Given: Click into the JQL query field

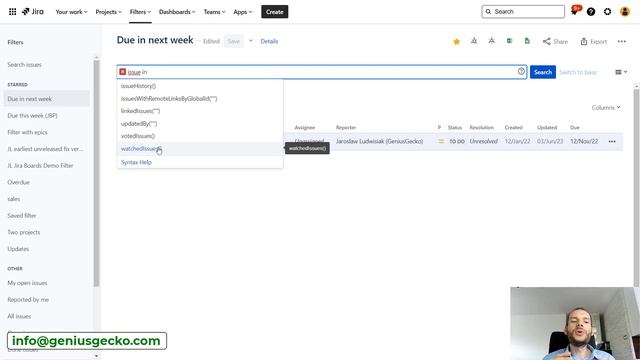Looking at the screenshot, I should click(x=322, y=72).
